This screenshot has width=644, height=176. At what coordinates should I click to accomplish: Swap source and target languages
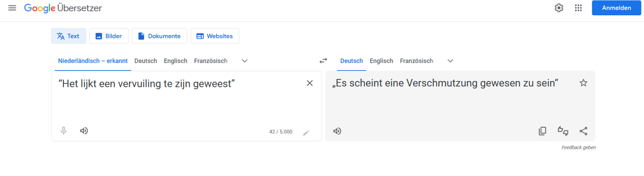click(323, 61)
